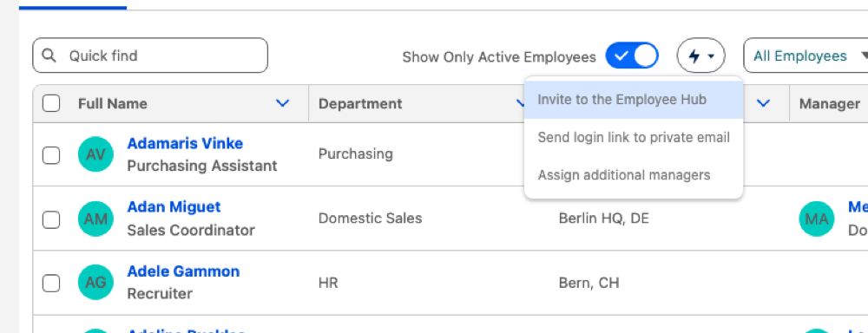
Task: Choose Assign additional managers
Action: pos(634,175)
